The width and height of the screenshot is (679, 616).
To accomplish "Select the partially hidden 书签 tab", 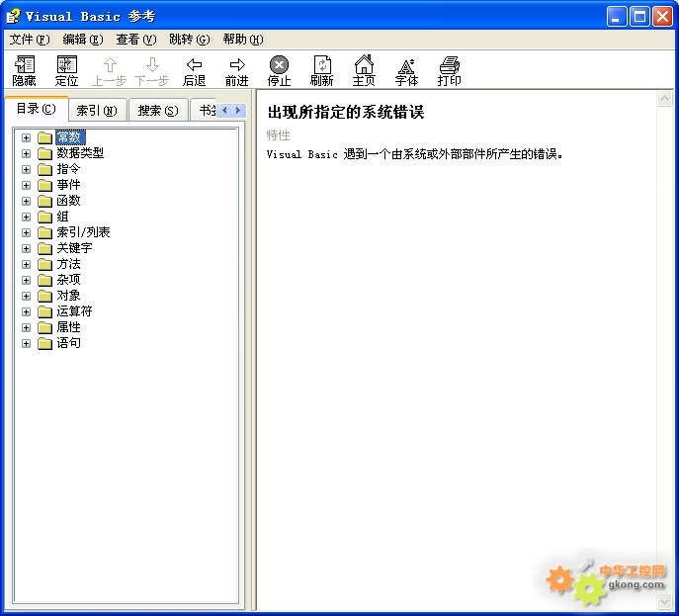I will tap(204, 111).
